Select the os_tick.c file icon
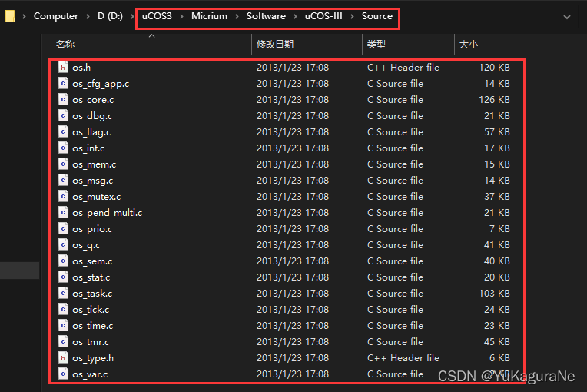 (63, 309)
